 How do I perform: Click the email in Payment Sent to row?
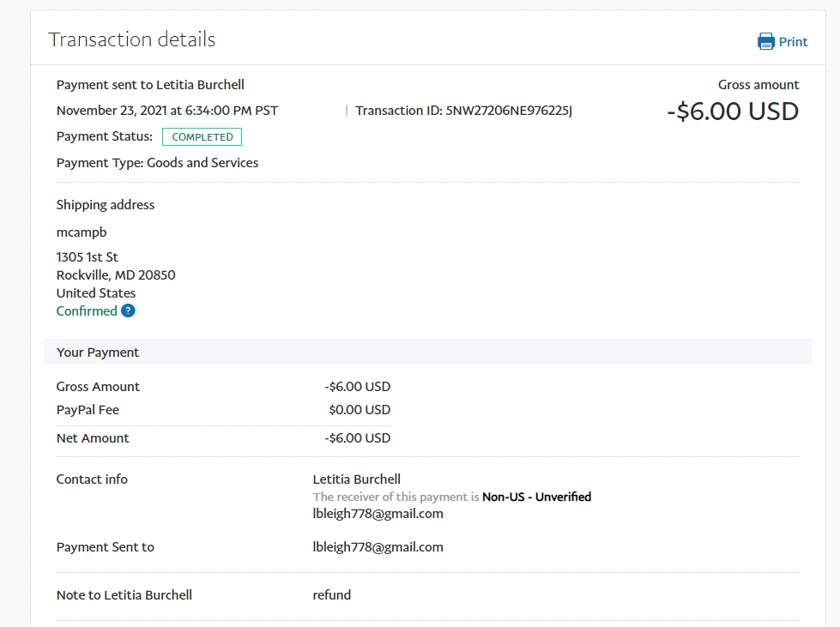378,547
